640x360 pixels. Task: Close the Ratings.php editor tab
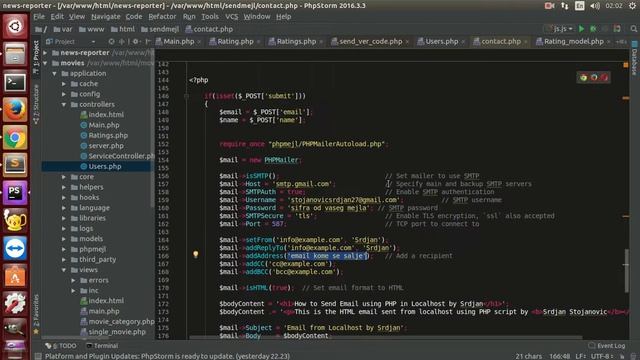(x=321, y=42)
